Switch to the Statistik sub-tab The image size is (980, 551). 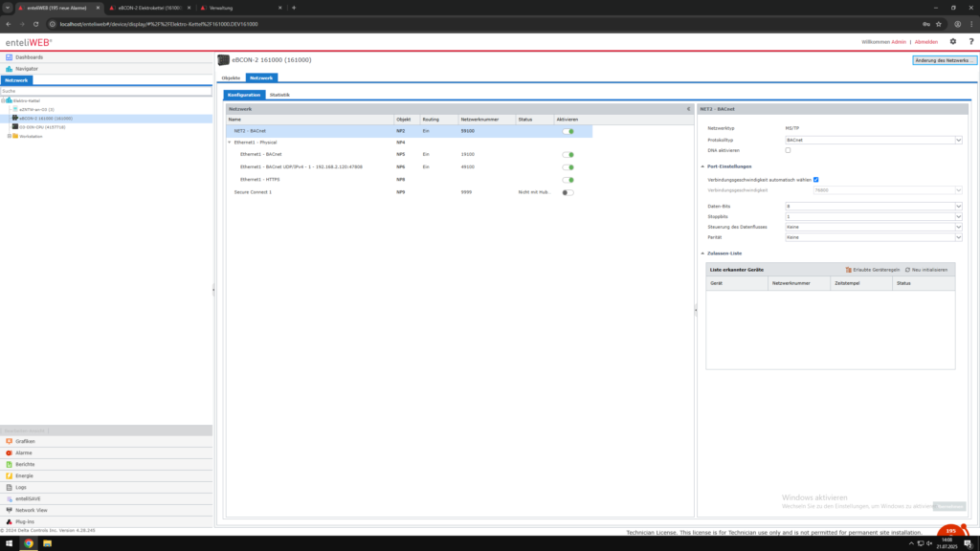point(279,95)
